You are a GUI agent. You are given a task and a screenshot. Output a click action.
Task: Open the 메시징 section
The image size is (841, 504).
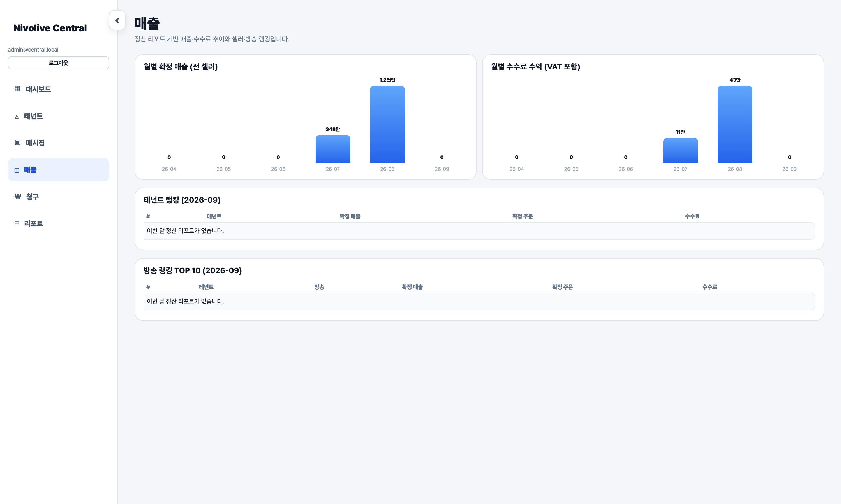59,143
